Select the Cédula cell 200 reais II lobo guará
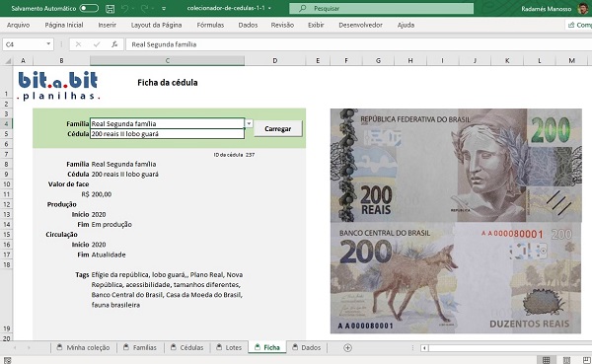The image size is (592, 364). 168,134
